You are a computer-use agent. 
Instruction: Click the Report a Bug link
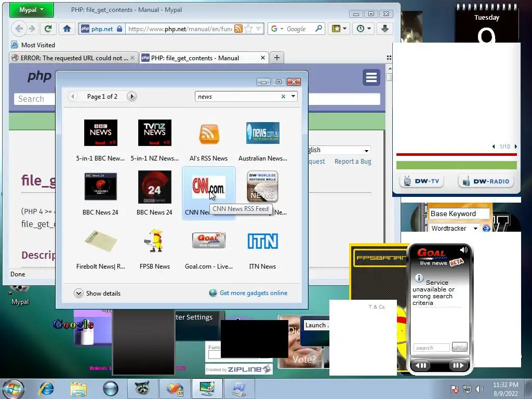tap(353, 162)
